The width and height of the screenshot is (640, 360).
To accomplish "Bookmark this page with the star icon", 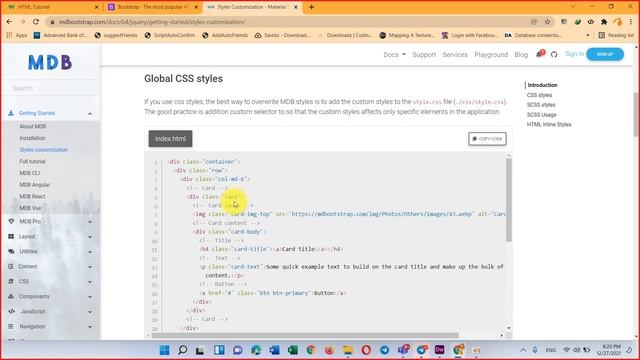I will click(x=547, y=22).
